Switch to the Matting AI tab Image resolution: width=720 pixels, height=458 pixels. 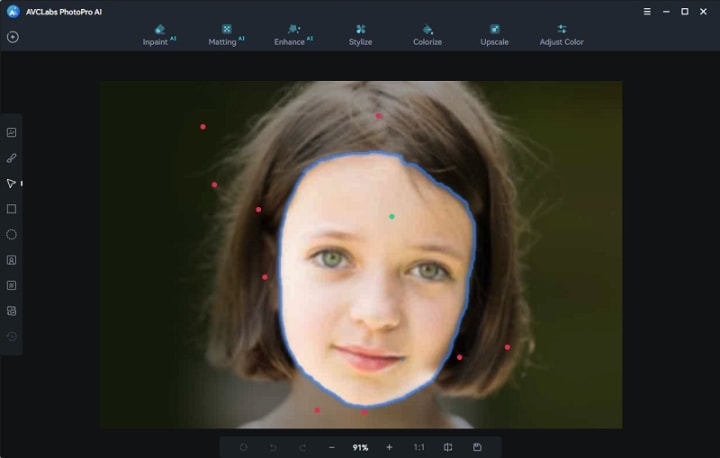(x=226, y=35)
